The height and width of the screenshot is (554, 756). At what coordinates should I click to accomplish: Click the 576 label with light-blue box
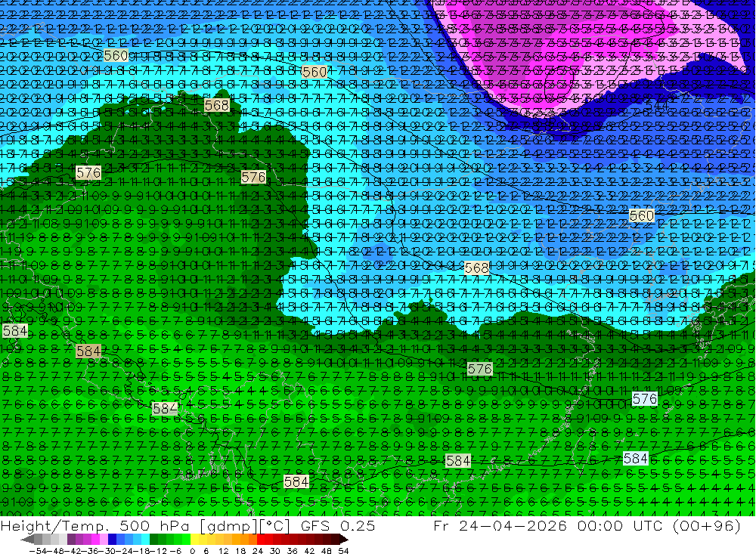click(645, 399)
